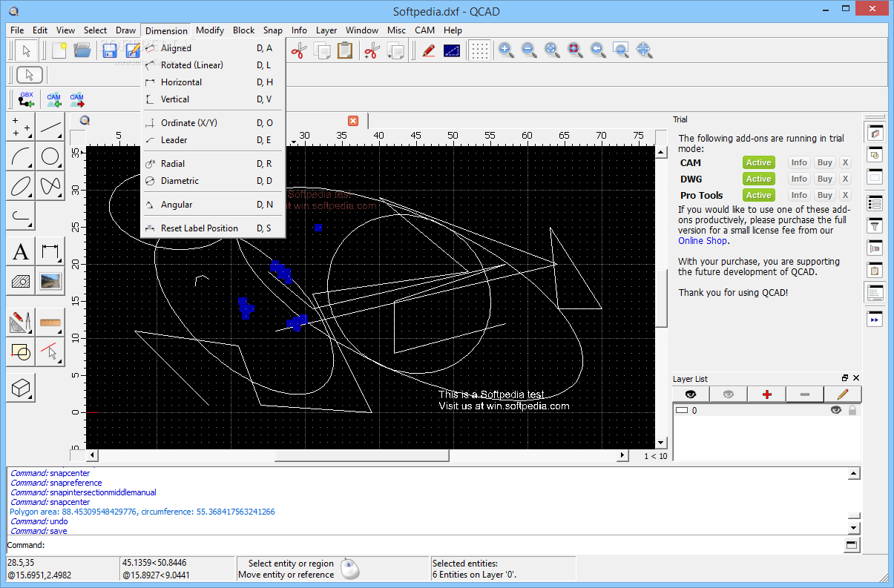Click the Open file folder icon

click(82, 50)
